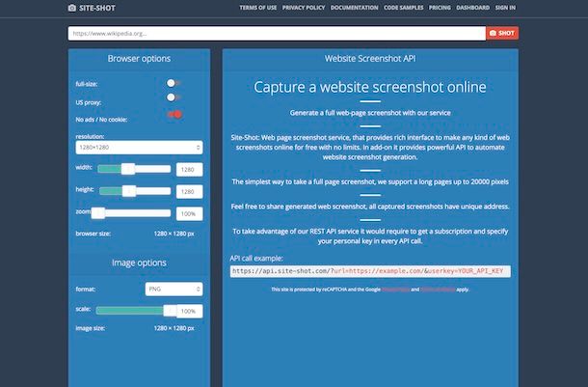Click the API call example URL box

coord(370,271)
